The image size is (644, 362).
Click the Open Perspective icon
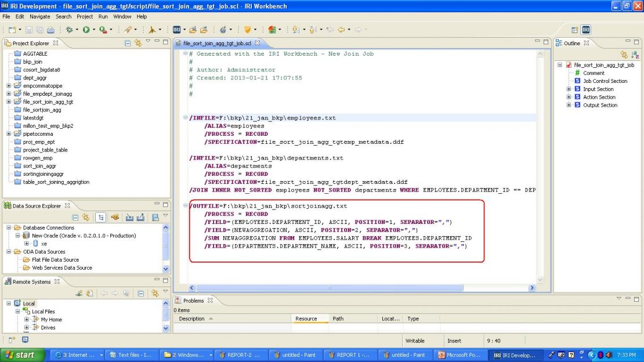(574, 30)
